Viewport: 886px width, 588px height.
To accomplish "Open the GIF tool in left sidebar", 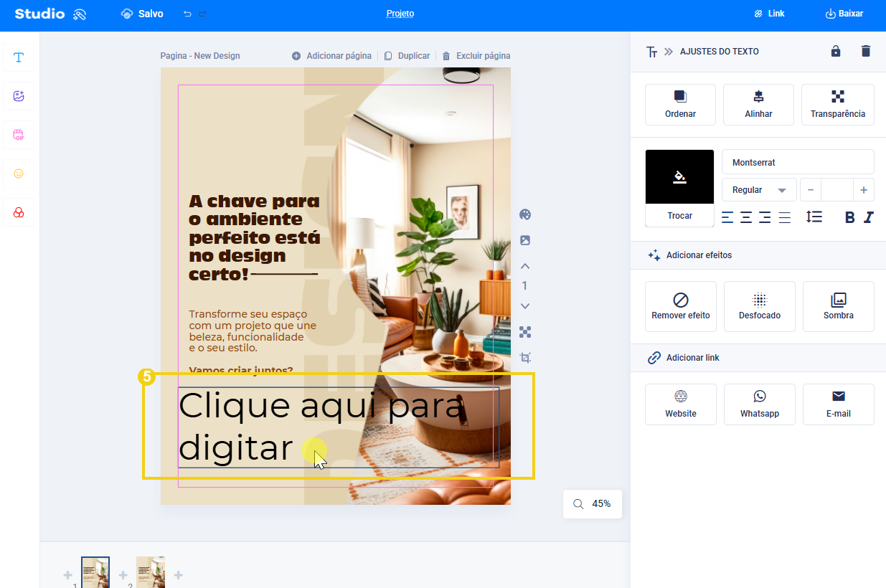I will [x=19, y=135].
